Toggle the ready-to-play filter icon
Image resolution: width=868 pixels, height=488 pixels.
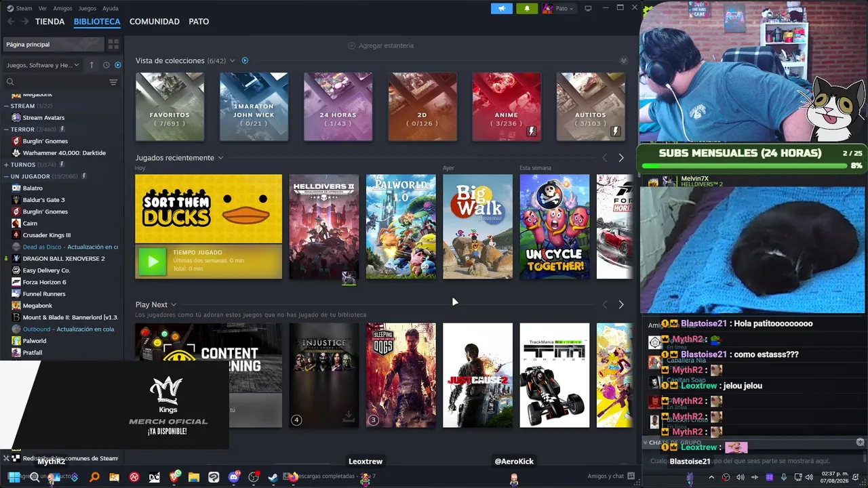coord(118,65)
